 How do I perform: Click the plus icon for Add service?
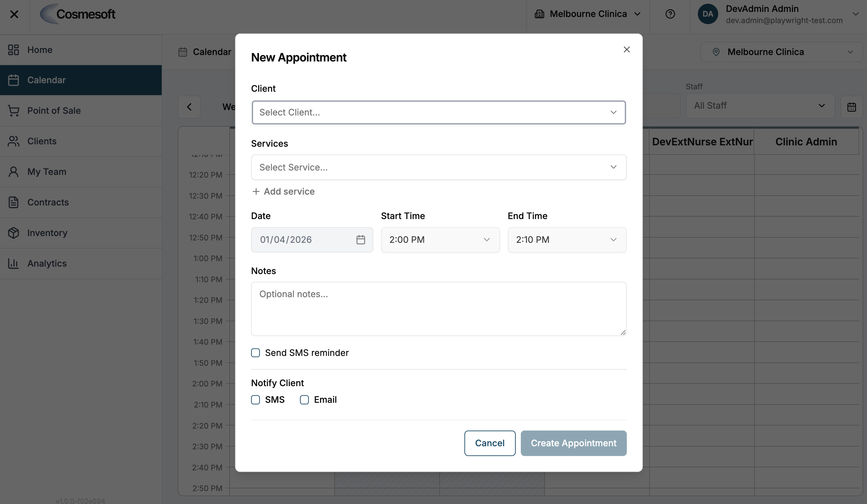(x=255, y=192)
